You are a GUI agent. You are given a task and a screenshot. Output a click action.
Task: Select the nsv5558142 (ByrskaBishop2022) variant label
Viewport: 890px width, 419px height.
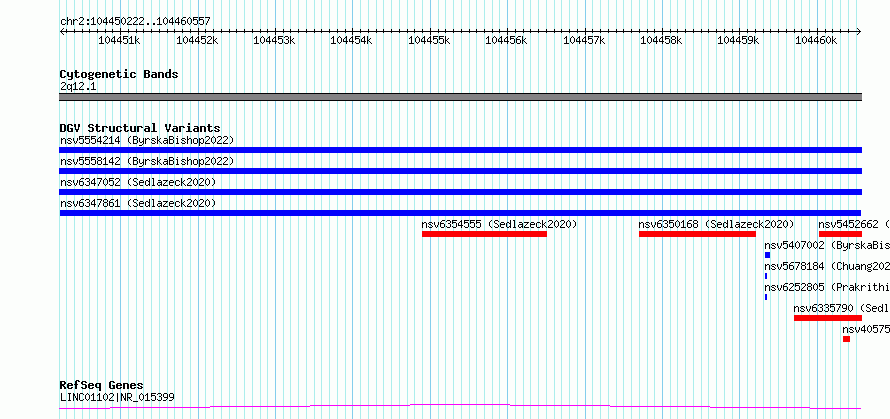click(147, 161)
